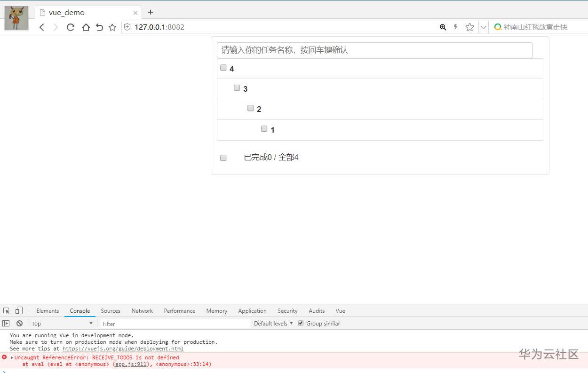Activate the DevTools inspect element icon
Image resolution: width=588 pixels, height=373 pixels.
coord(6,311)
